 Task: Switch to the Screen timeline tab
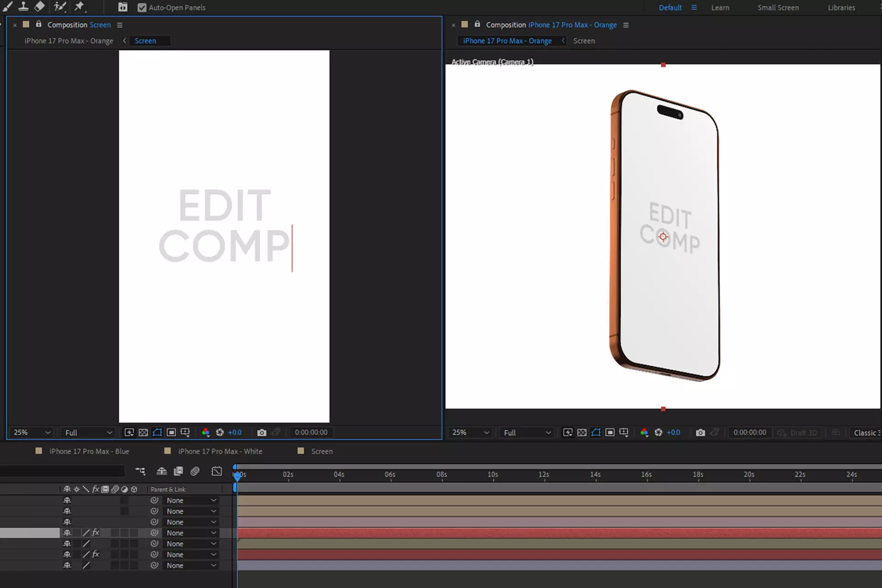(322, 451)
